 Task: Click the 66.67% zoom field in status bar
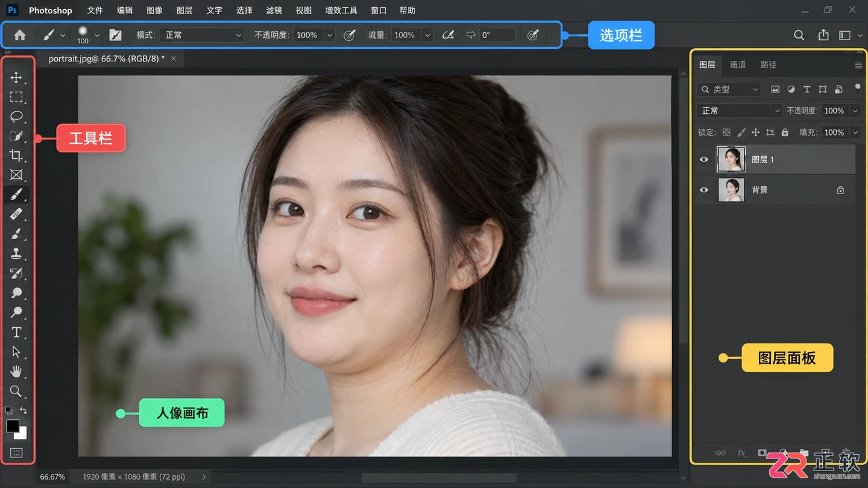click(x=52, y=477)
